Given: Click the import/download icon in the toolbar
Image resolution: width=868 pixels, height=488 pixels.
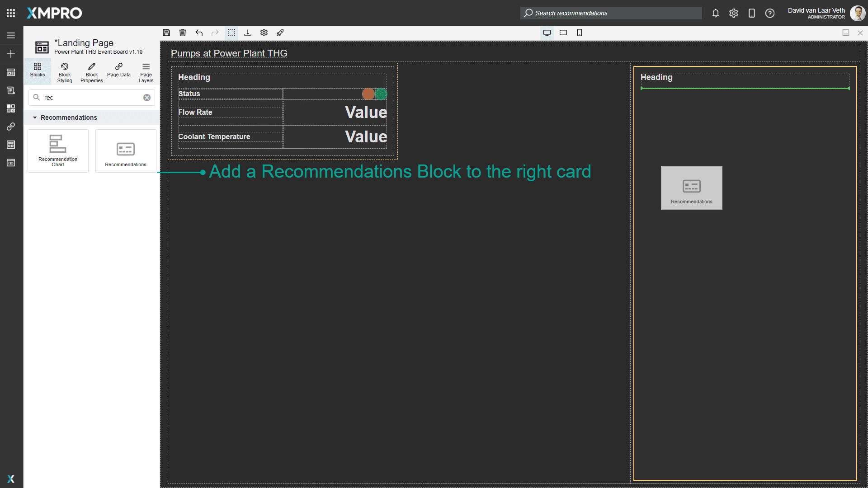Looking at the screenshot, I should (248, 33).
